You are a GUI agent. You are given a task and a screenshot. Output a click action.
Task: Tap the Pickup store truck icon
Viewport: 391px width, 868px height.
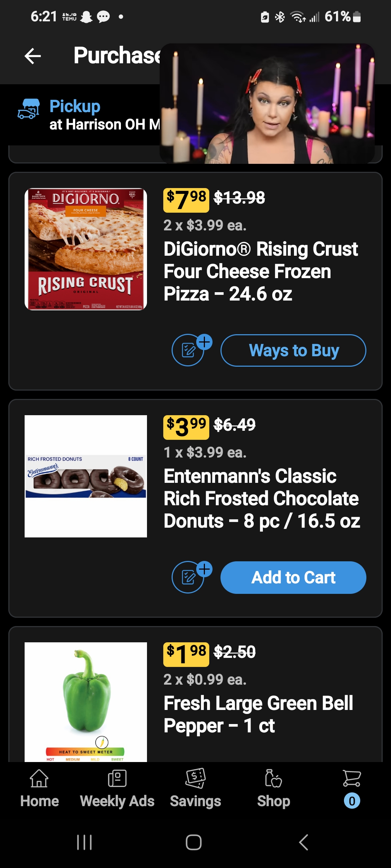(29, 109)
